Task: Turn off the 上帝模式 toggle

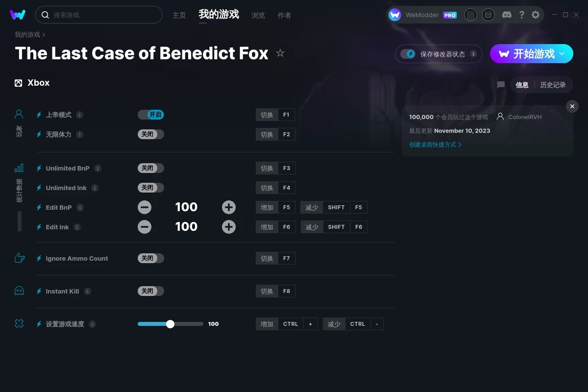Action: 151,115
